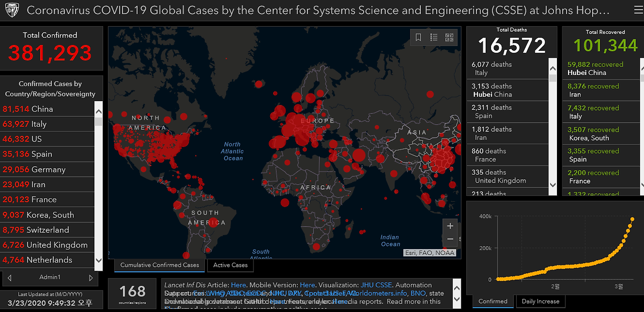Click the Total Recovered 101,344 figure
Screen dimensions: 644x312
pyautogui.click(x=605, y=46)
